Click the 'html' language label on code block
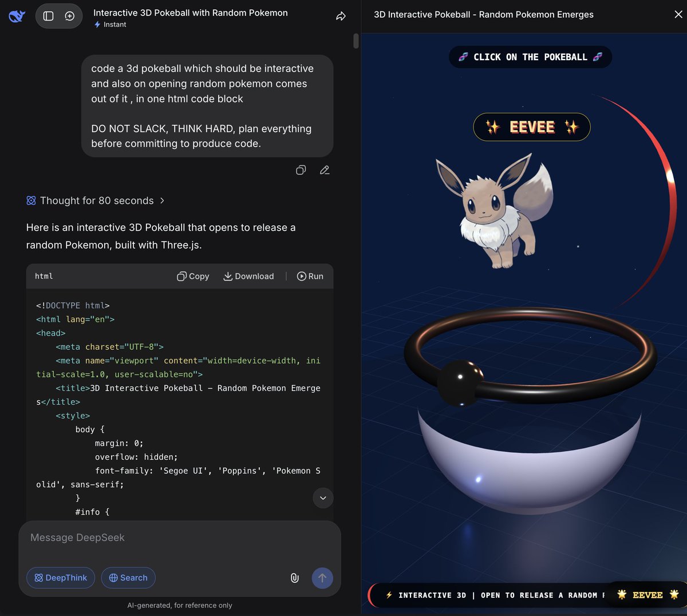Screen dimensions: 687x616 pyautogui.click(x=44, y=276)
